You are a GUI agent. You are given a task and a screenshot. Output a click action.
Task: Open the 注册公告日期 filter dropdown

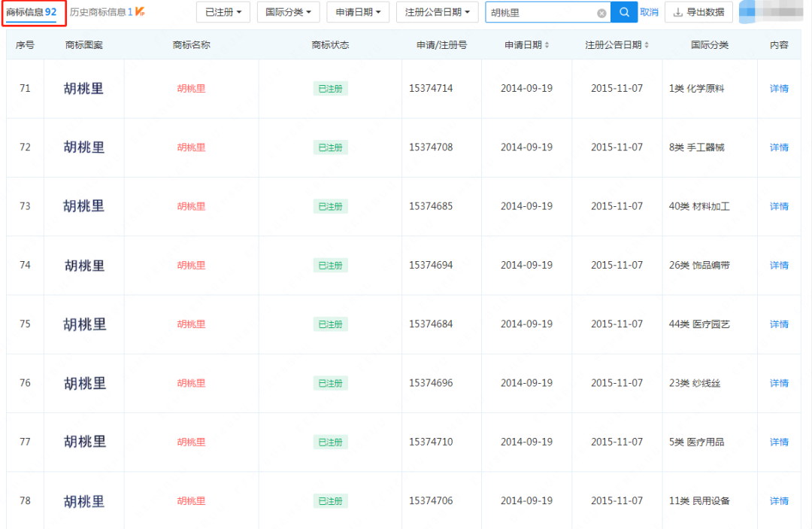(x=437, y=12)
